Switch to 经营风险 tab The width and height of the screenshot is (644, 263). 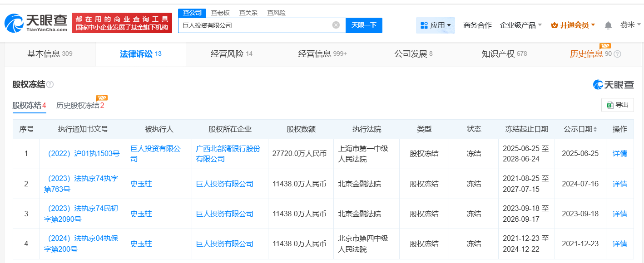point(232,54)
